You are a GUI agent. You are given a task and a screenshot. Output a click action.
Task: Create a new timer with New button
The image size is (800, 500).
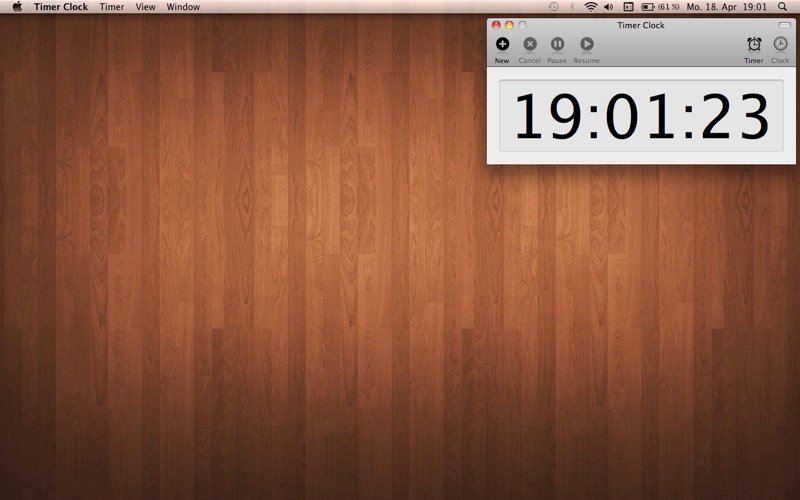coord(502,44)
